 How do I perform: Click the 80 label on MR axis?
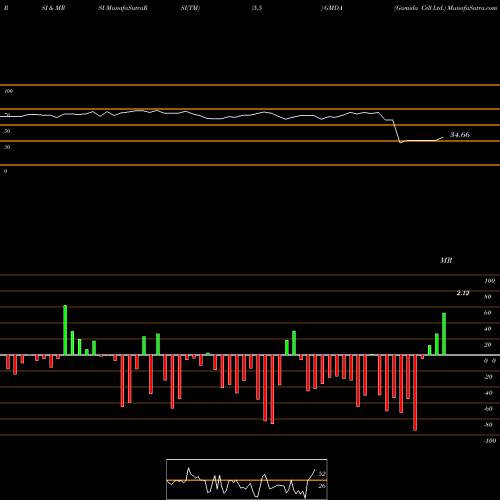tap(488, 297)
